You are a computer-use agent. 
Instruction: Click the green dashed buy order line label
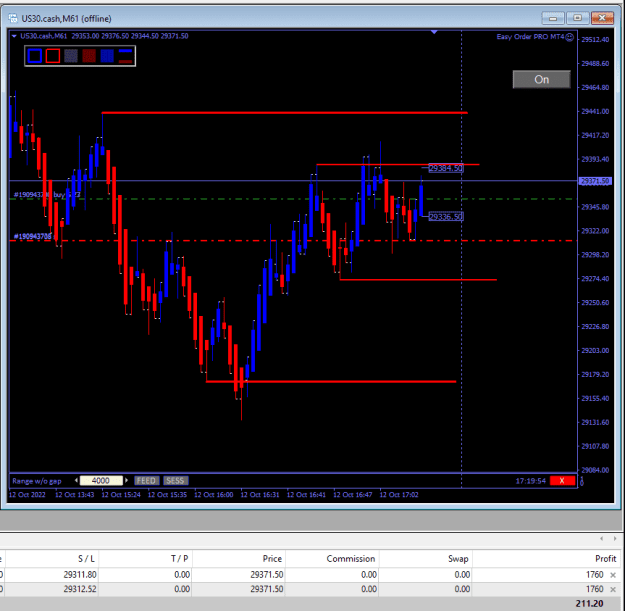pos(47,194)
